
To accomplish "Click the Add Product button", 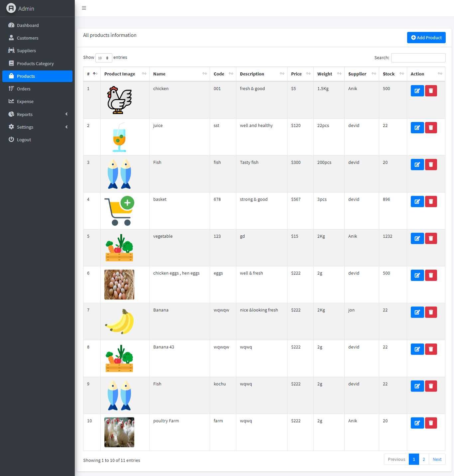I will point(426,38).
